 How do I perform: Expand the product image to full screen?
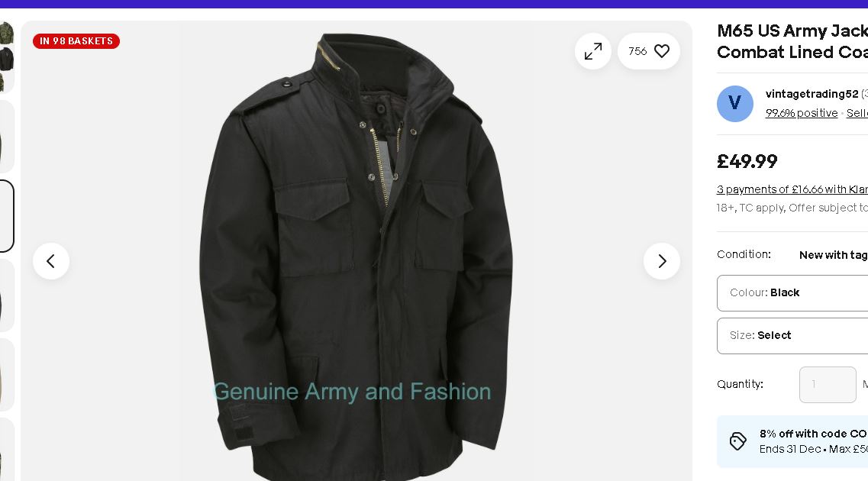tap(593, 51)
